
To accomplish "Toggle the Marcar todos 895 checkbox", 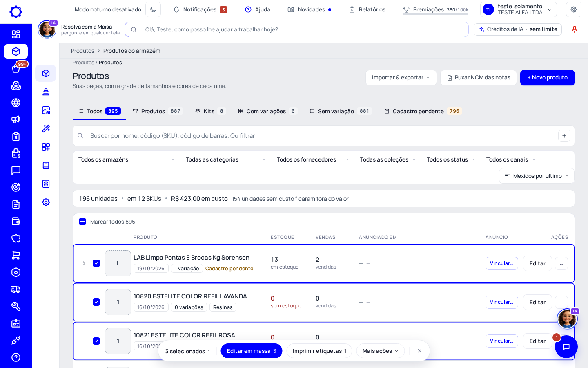I will (82, 222).
